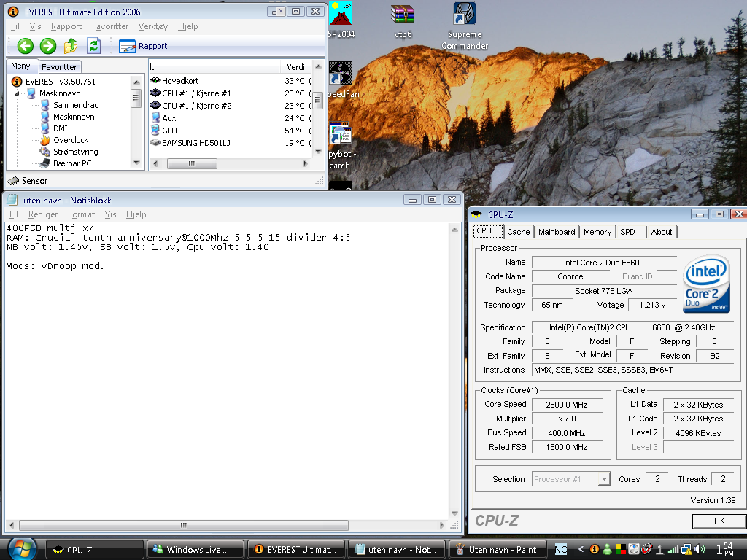Click EVEREST green back arrow button
747x560 pixels.
[26, 46]
